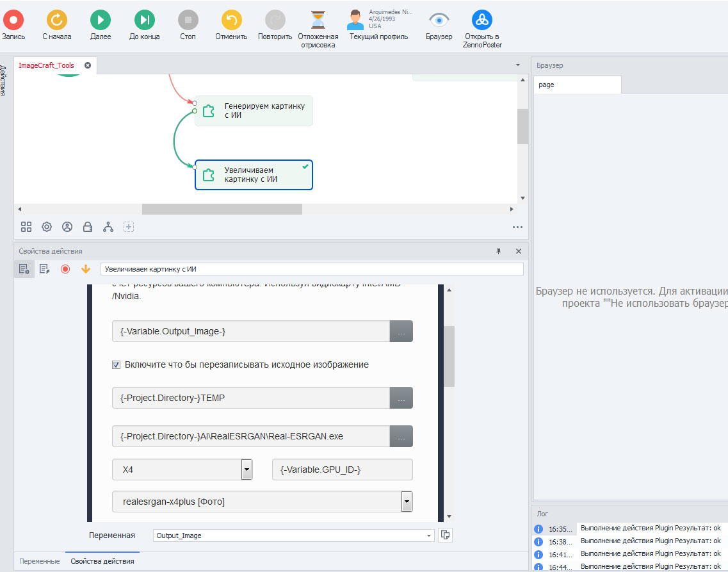Run to end with До конца
This screenshot has height=572, width=728.
tap(144, 20)
